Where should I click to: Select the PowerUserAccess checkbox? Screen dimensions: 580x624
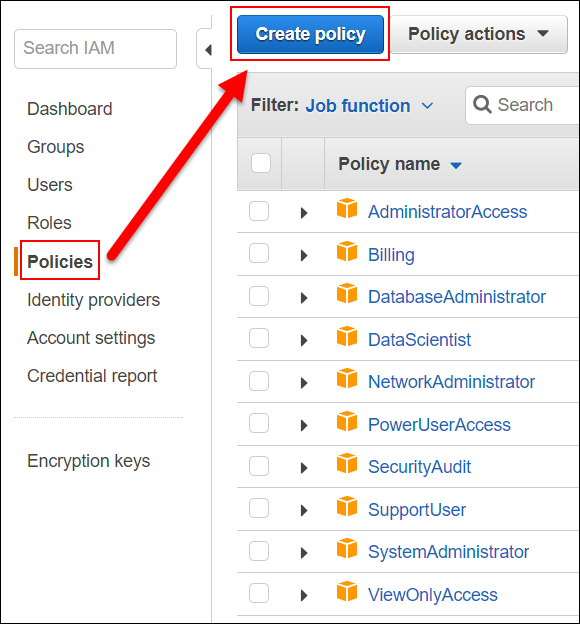point(259,423)
